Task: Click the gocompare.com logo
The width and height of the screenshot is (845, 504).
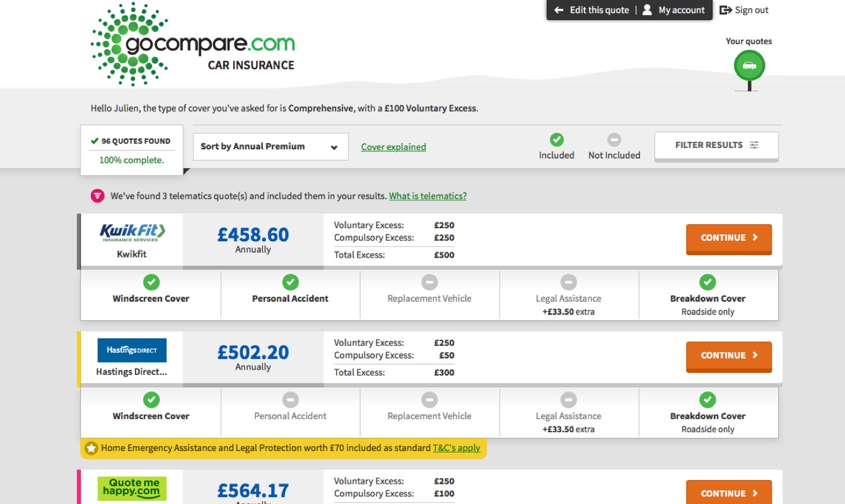Action: tap(193, 44)
